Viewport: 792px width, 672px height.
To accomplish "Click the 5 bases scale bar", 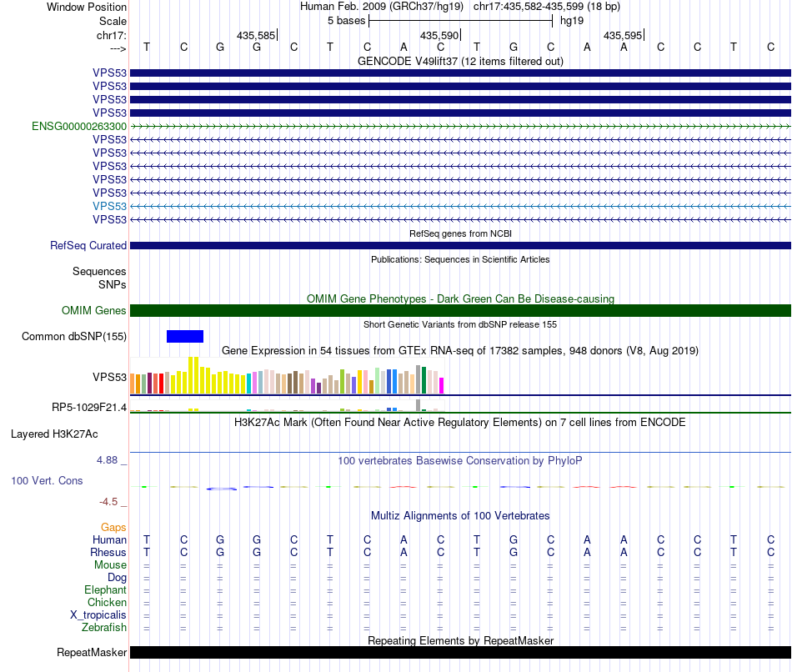I will 461,21.
